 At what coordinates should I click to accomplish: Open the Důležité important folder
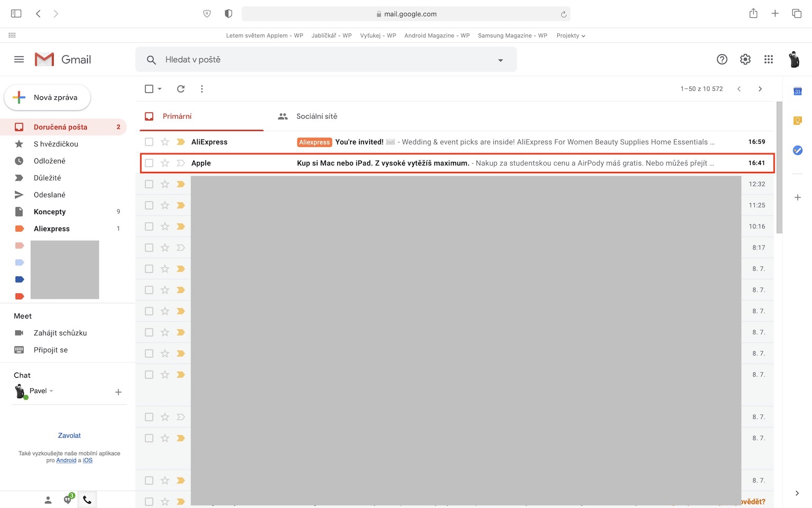tap(63, 178)
